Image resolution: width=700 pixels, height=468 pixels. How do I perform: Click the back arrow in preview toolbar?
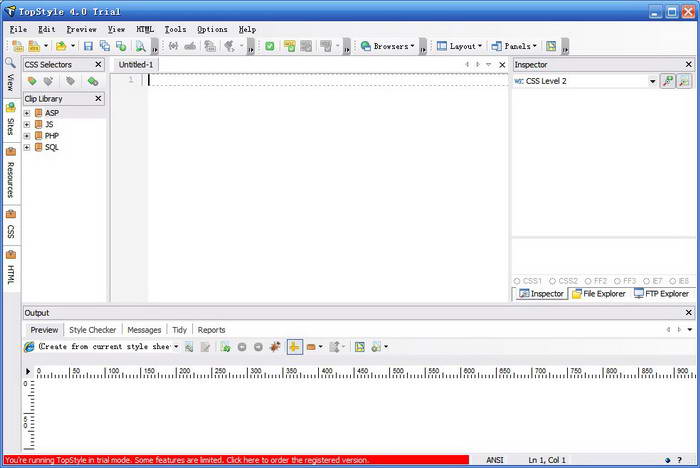pyautogui.click(x=242, y=347)
